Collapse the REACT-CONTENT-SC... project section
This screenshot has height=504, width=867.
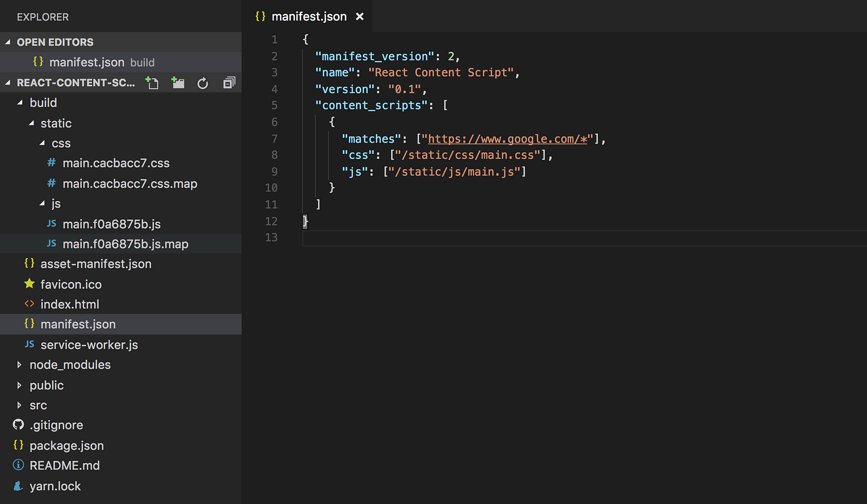[8, 83]
